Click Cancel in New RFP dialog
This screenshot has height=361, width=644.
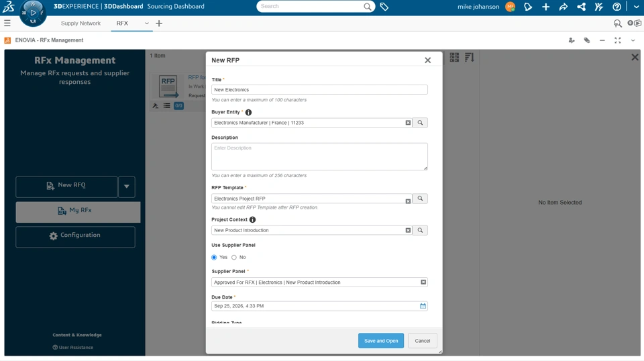pos(422,341)
